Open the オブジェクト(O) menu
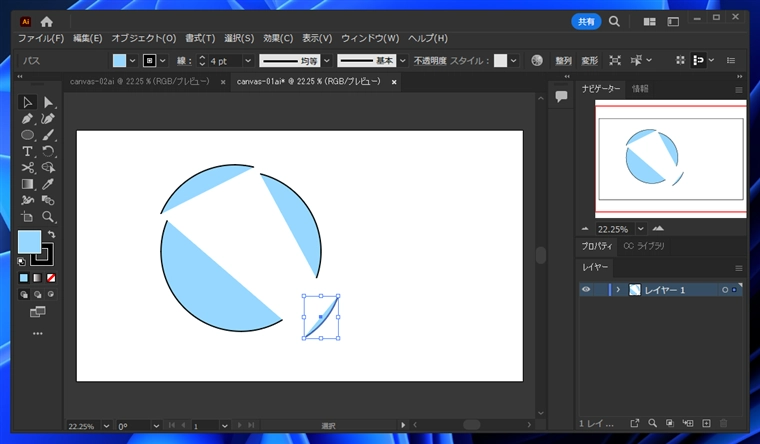This screenshot has width=760, height=444. click(x=143, y=38)
